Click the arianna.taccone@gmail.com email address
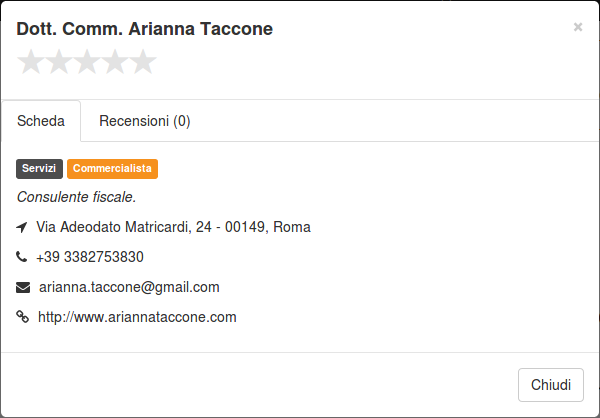The image size is (600, 418). (x=129, y=287)
